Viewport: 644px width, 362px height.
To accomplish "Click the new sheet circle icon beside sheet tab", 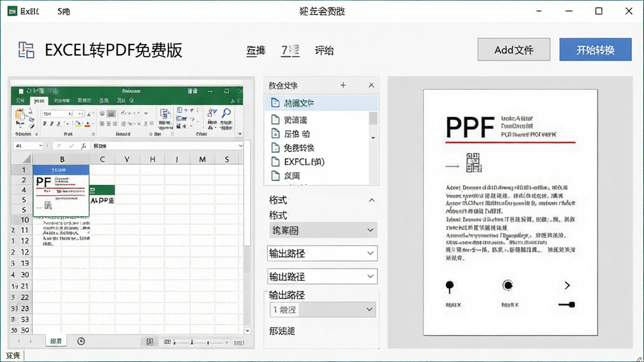I will point(81,341).
